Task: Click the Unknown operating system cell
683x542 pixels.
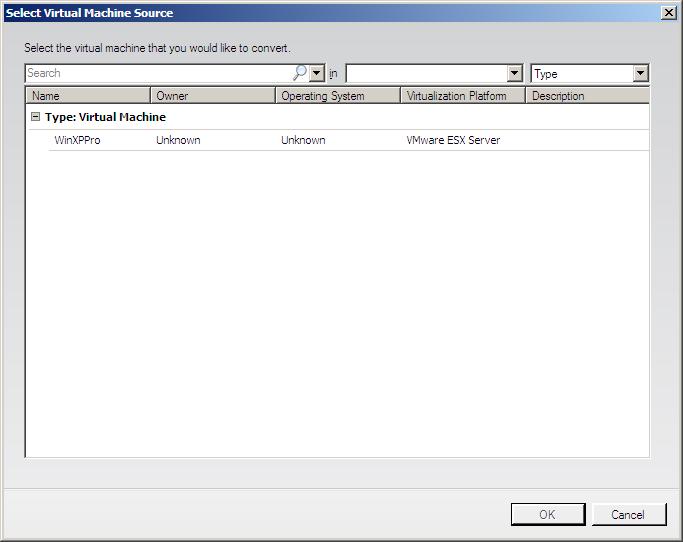Action: [303, 140]
